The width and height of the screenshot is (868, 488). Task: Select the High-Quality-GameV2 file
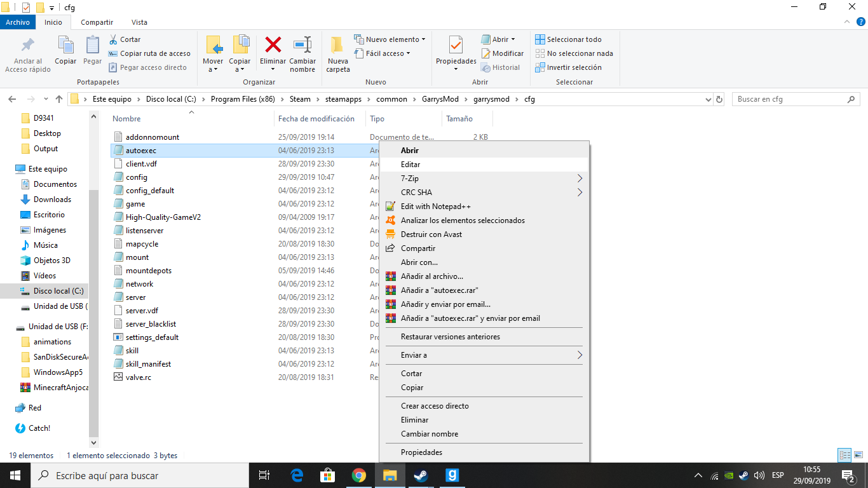click(x=163, y=217)
